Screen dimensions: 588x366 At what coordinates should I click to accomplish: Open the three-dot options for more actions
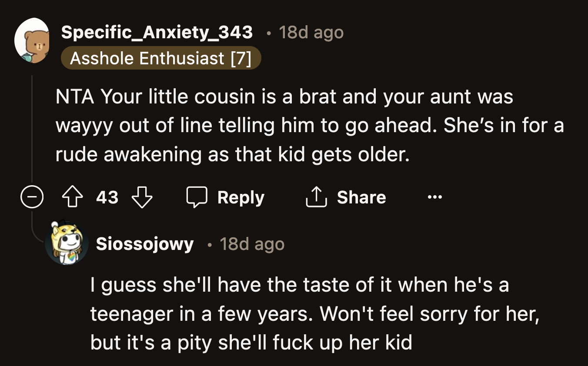(x=434, y=197)
